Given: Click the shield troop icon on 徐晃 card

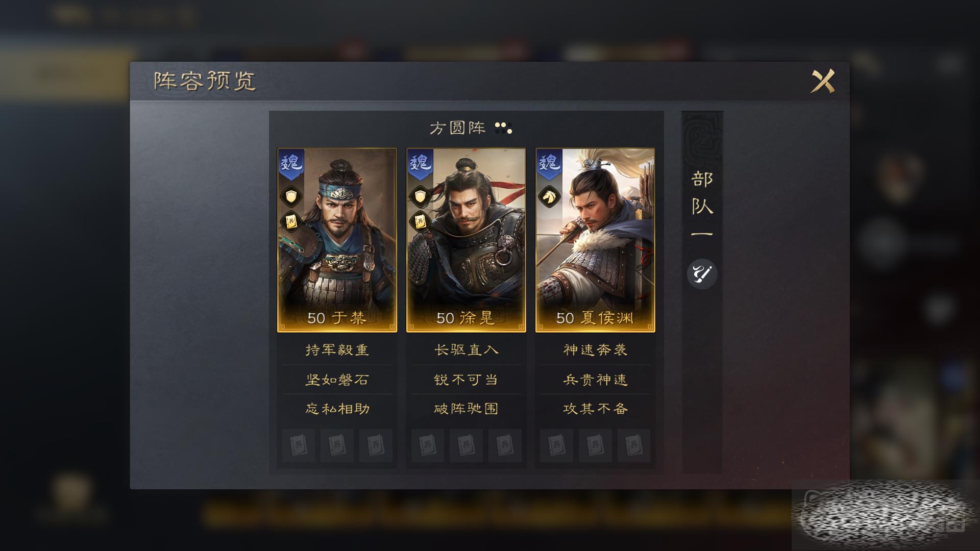Looking at the screenshot, I should point(420,197).
